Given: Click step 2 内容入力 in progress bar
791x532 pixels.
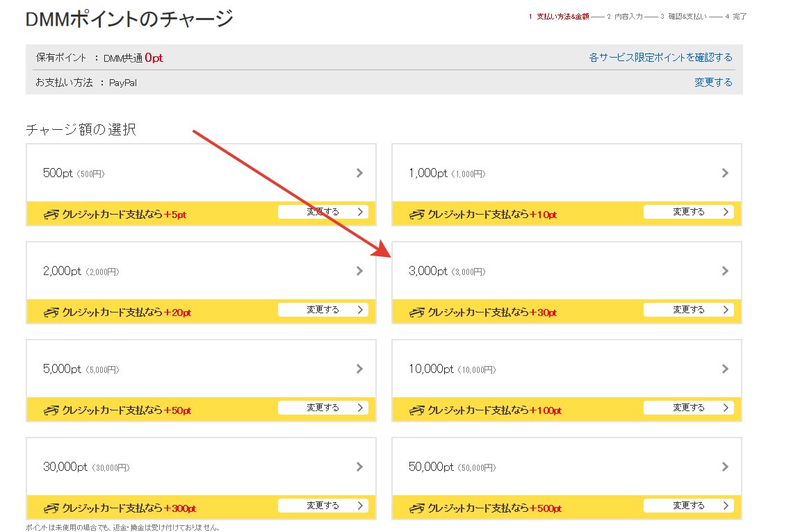Looking at the screenshot, I should coord(625,17).
